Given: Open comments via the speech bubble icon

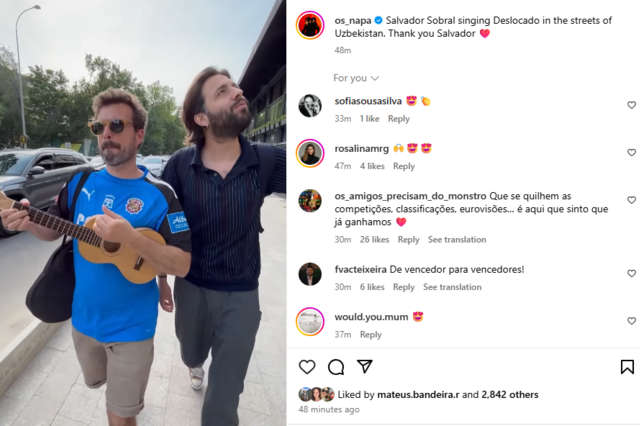Looking at the screenshot, I should tap(336, 367).
